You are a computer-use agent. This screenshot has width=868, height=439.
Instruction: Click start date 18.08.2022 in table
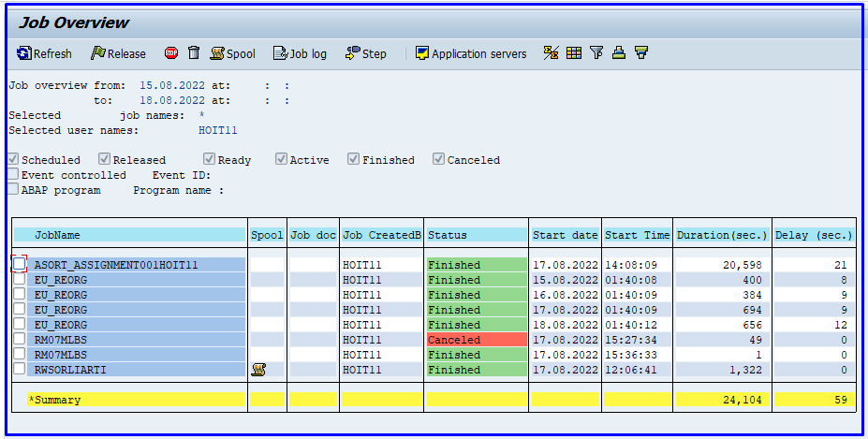(566, 325)
